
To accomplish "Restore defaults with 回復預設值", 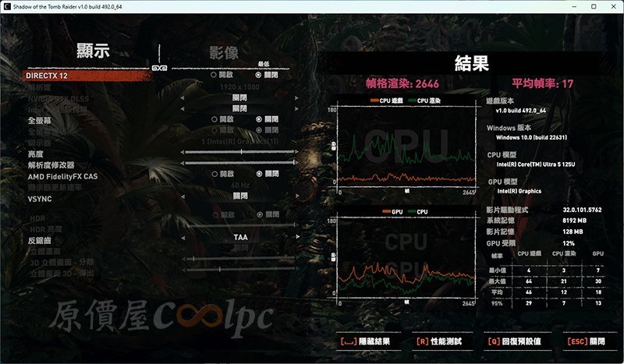I will (x=517, y=341).
